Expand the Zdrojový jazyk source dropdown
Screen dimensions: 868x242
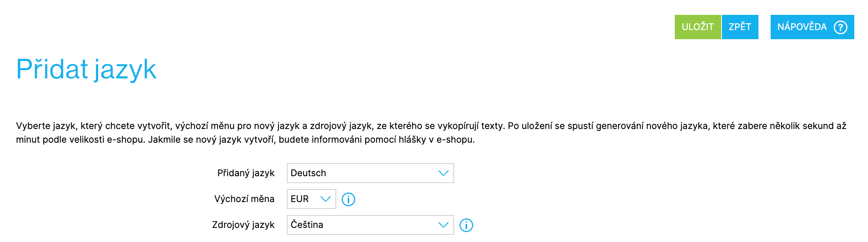pos(370,225)
